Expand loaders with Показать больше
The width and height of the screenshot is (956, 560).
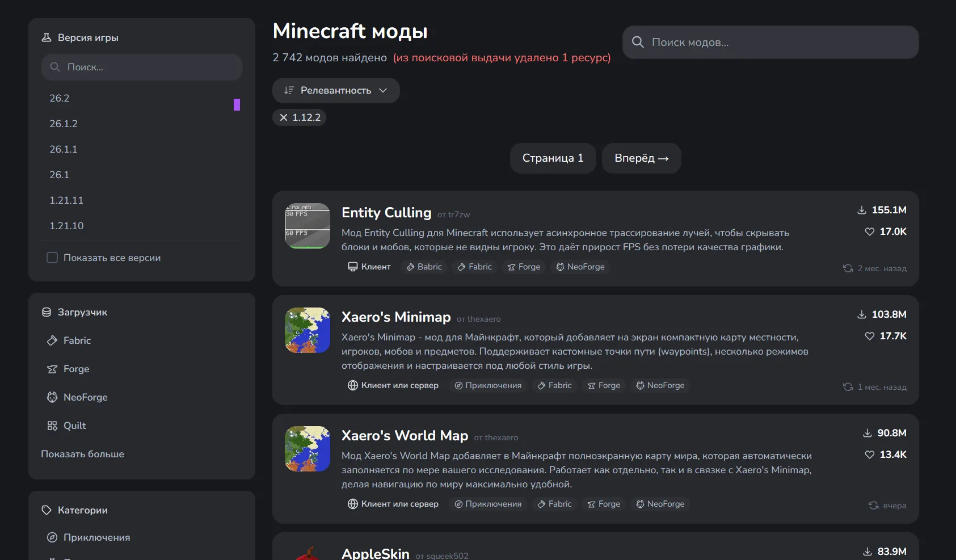(83, 454)
